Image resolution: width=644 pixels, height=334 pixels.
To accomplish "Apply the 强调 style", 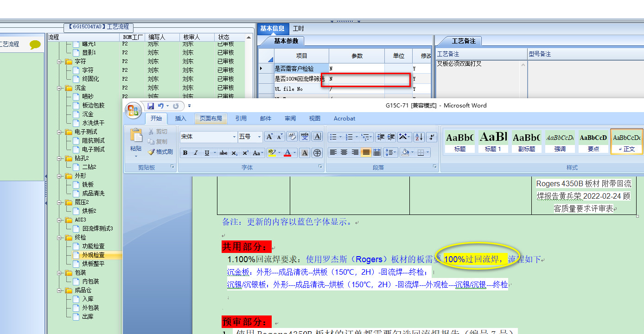I will [x=560, y=141].
